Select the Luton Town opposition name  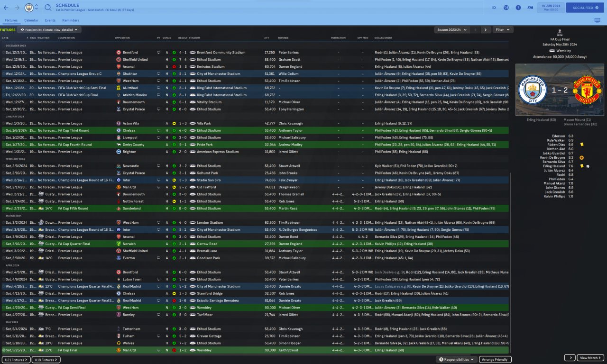tap(133, 280)
